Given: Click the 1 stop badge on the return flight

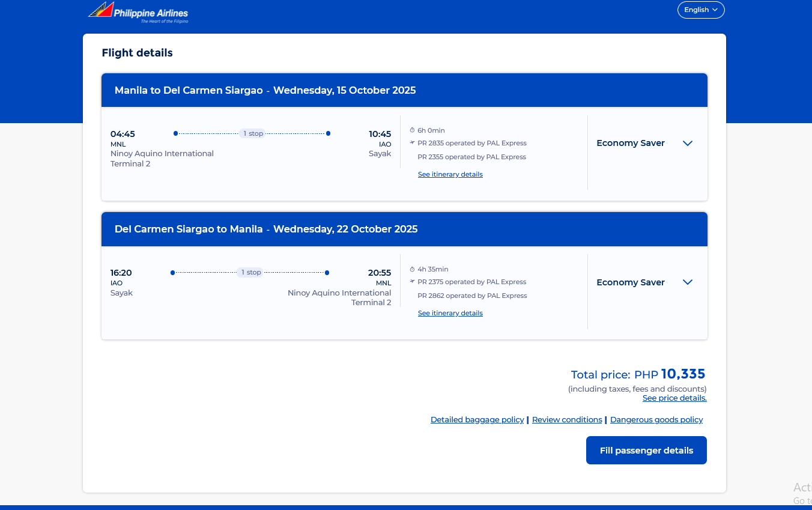Looking at the screenshot, I should tap(251, 272).
